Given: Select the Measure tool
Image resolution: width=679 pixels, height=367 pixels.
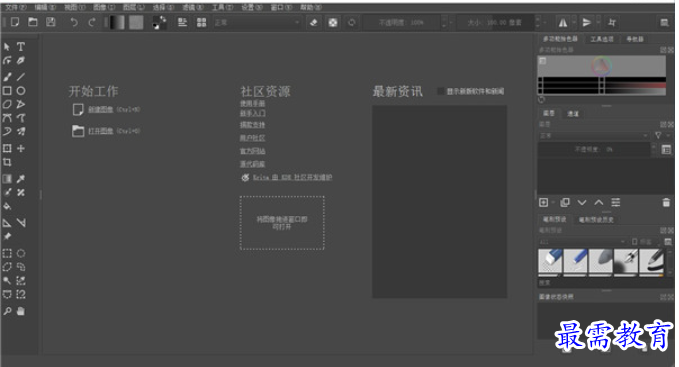Looking at the screenshot, I should point(20,223).
